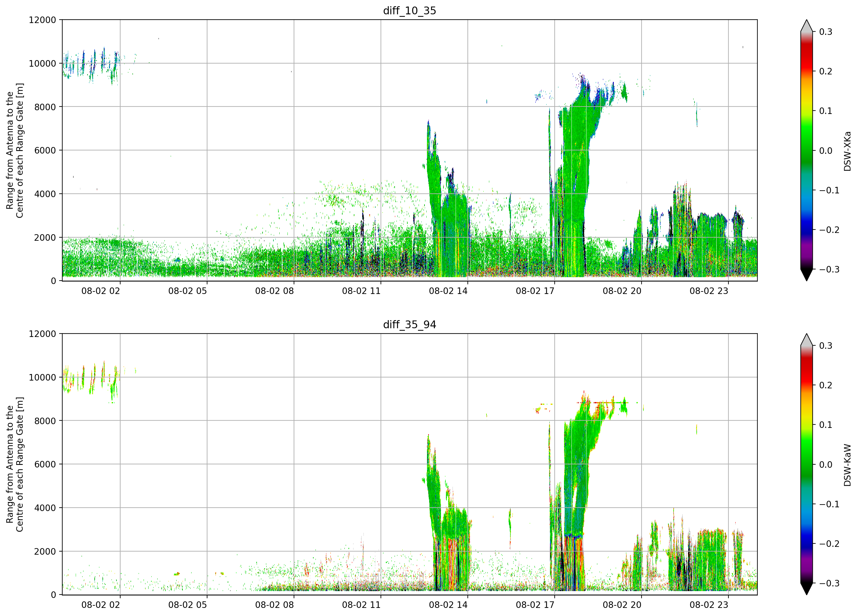
Task: Click the DSW-XKa colorbar gradient
Action: point(807,150)
